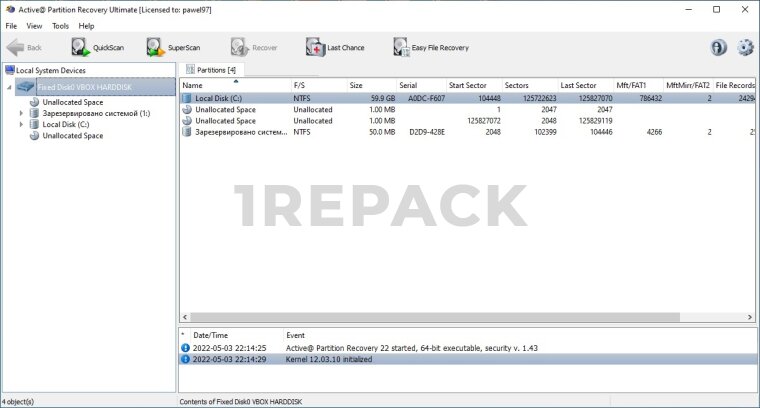Collapse the Fixed Disk0 VBOX HARDDISK node
760x408 pixels.
pos(10,88)
